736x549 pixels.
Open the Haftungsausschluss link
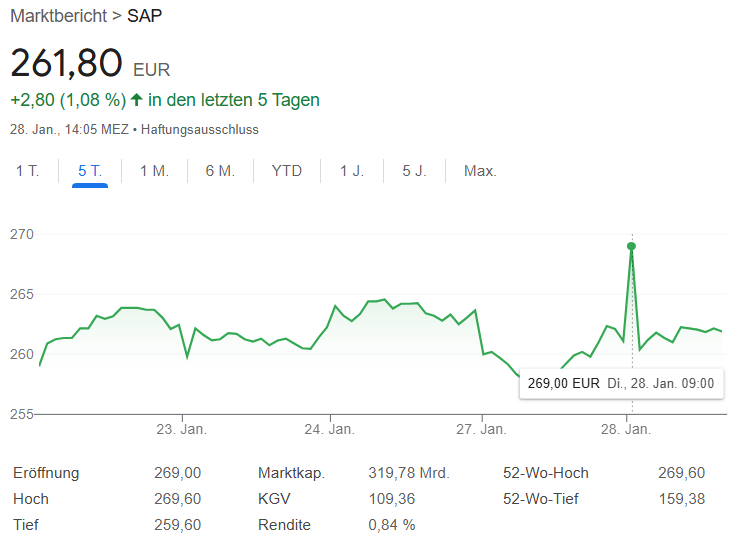point(199,130)
